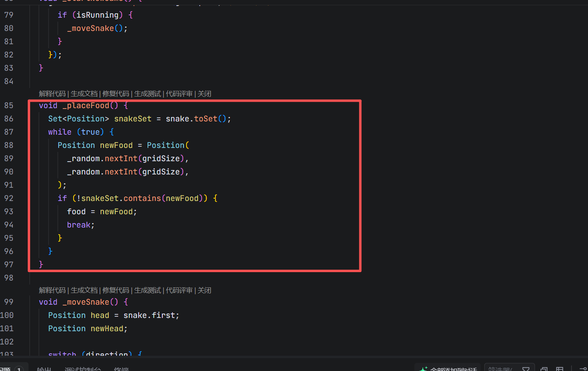Click the head variable on line 100
The image size is (588, 371).
tap(100, 315)
